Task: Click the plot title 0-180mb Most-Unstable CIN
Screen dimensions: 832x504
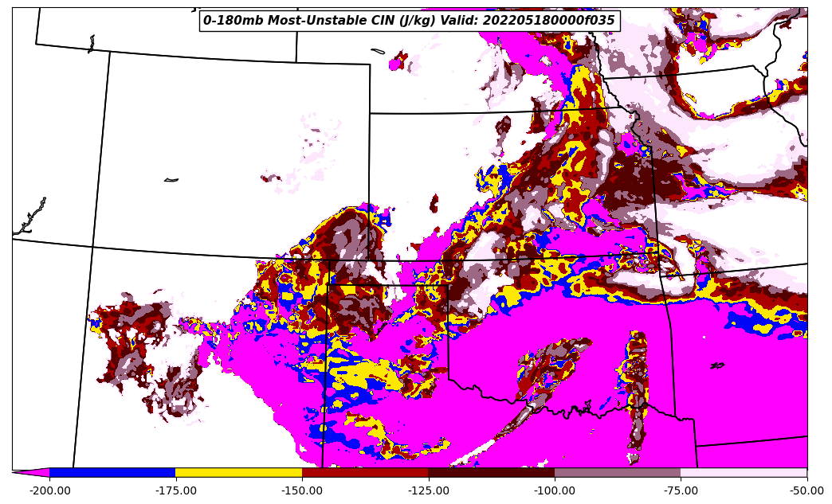Action: point(319,21)
